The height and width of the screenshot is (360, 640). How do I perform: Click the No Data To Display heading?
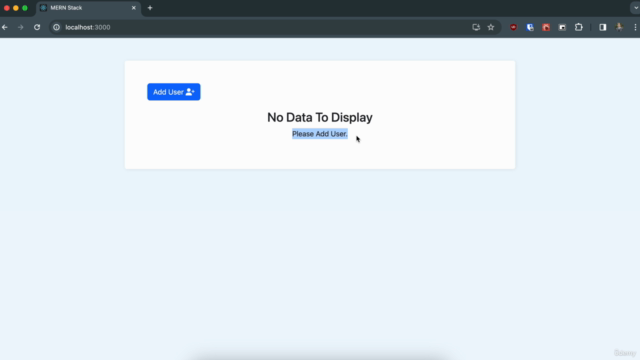(x=320, y=118)
